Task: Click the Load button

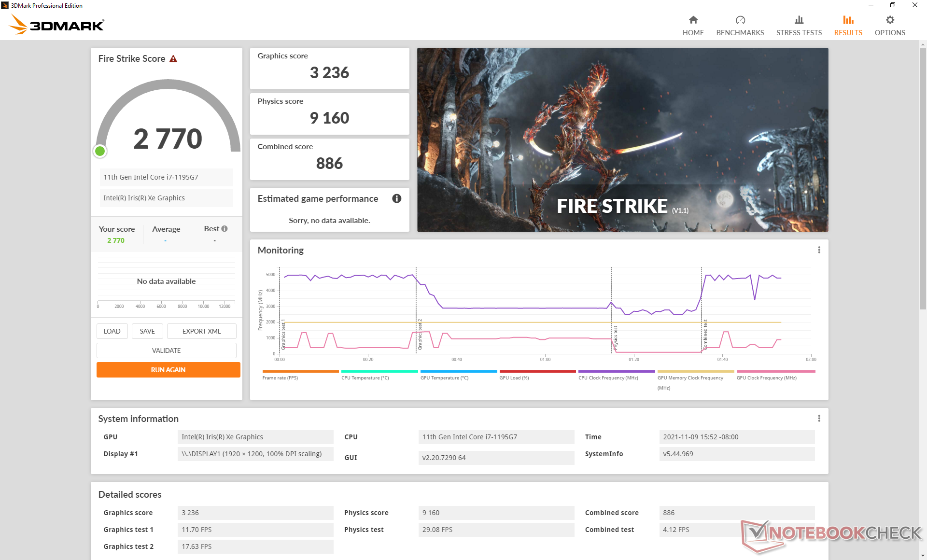Action: tap(112, 331)
